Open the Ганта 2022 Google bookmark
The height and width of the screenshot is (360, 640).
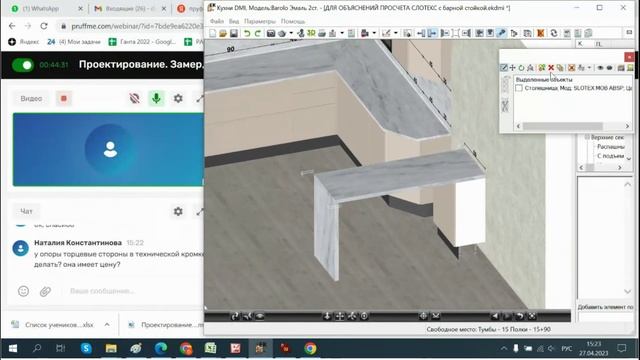pos(142,42)
